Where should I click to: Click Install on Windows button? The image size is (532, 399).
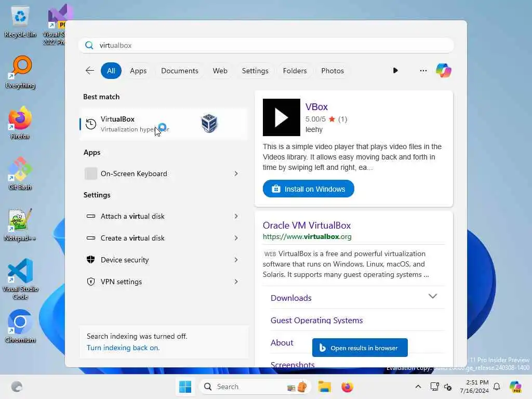coord(309,189)
